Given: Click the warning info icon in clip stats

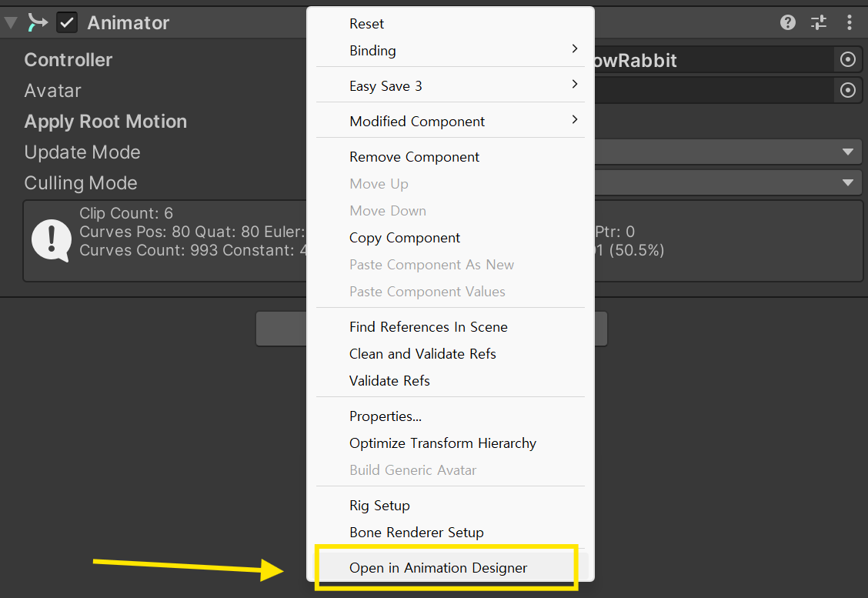Looking at the screenshot, I should click(x=52, y=241).
